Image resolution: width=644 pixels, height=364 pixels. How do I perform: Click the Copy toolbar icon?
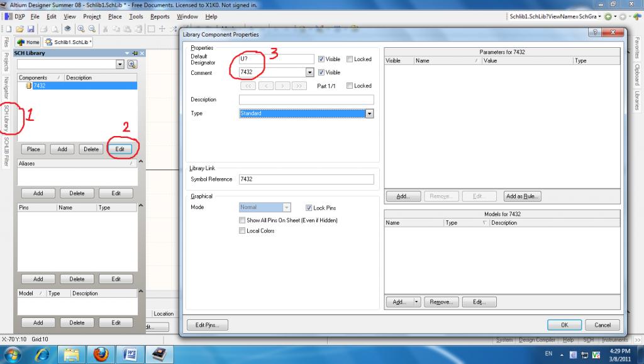click(x=116, y=29)
